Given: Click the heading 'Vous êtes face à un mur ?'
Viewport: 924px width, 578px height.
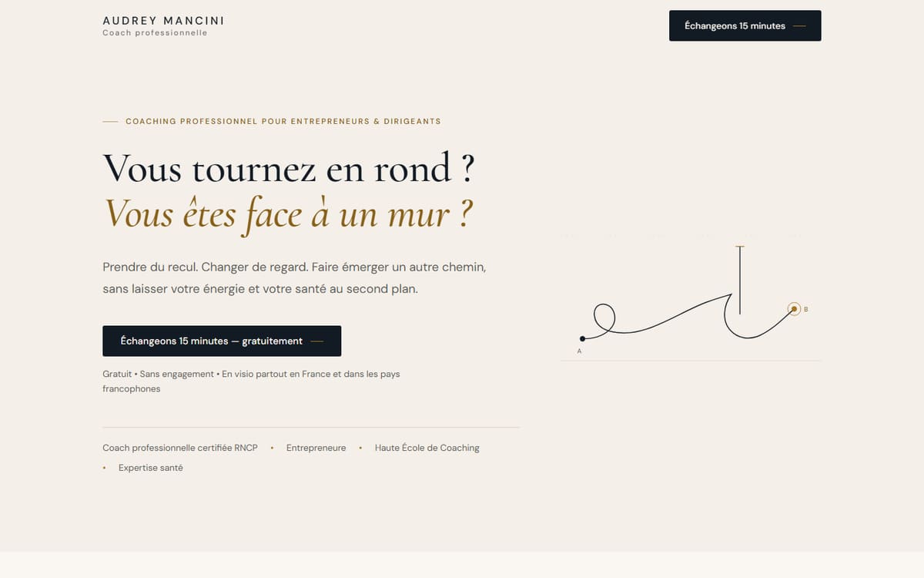Looking at the screenshot, I should click(287, 213).
